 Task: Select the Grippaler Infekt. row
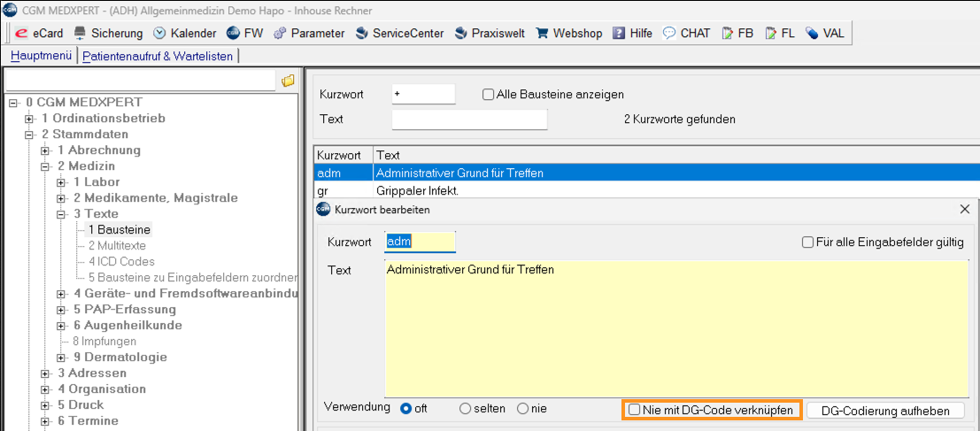(418, 189)
